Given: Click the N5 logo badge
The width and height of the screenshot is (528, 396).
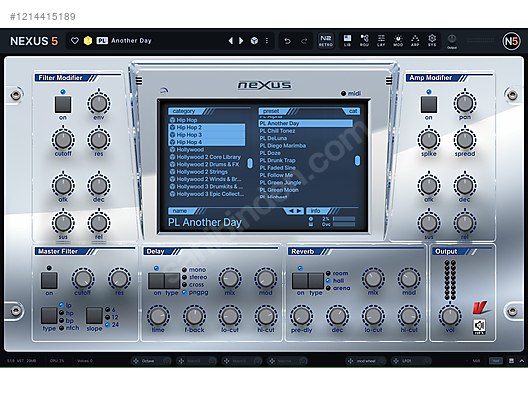Looking at the screenshot, I should coord(511,41).
